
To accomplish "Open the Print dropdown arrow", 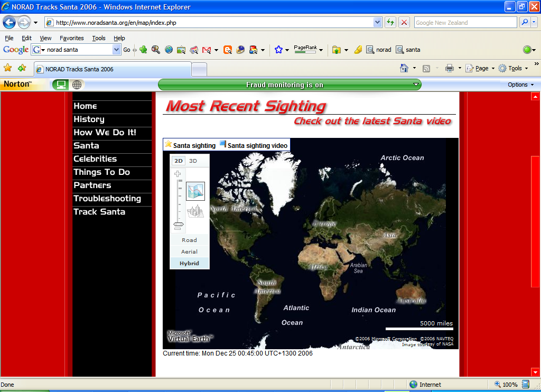I will (x=460, y=68).
